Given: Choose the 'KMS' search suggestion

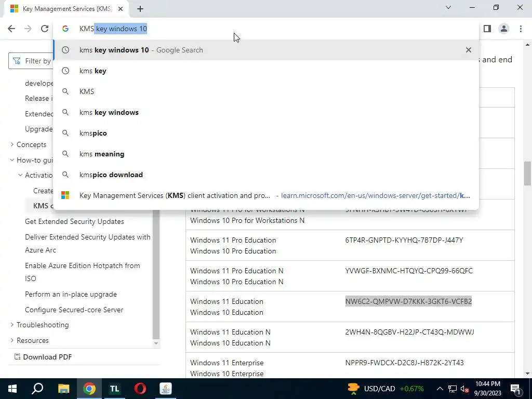Looking at the screenshot, I should coord(266,91).
